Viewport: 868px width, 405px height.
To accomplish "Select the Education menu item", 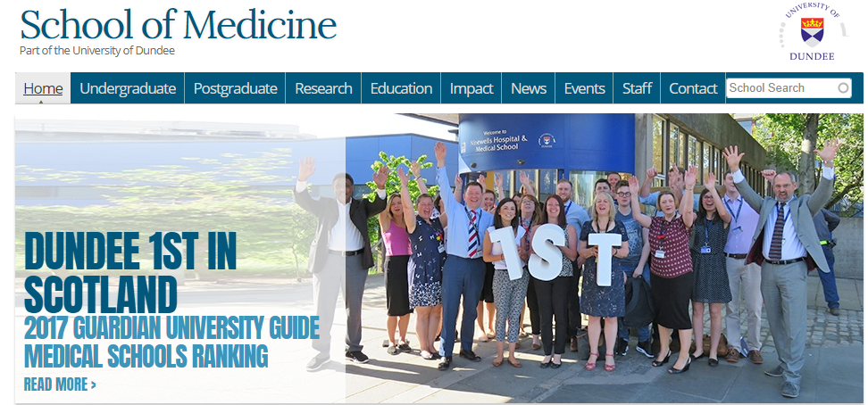I will coord(401,88).
